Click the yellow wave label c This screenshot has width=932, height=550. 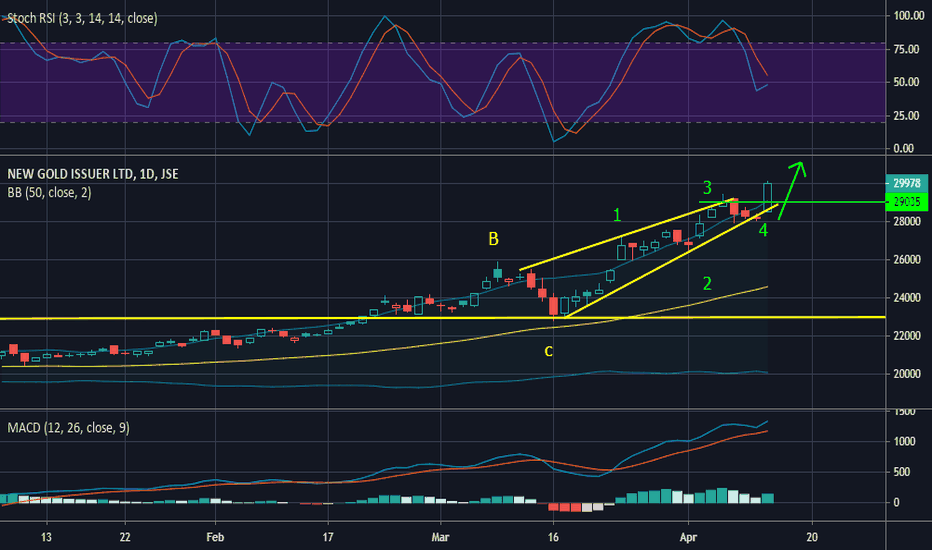tap(548, 351)
